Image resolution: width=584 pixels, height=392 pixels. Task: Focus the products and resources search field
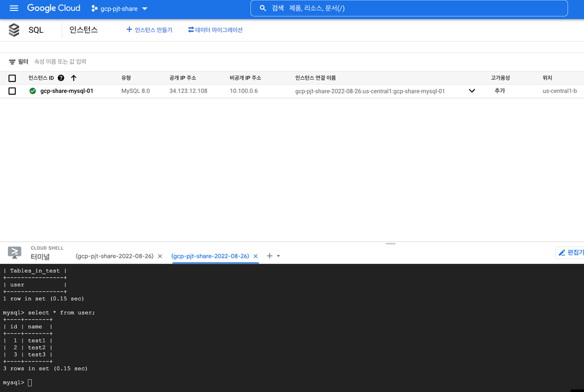coord(409,8)
